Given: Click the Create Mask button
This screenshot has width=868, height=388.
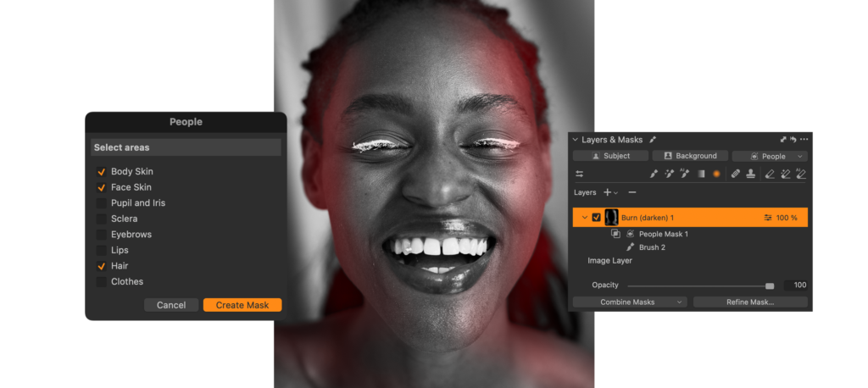Looking at the screenshot, I should point(242,305).
